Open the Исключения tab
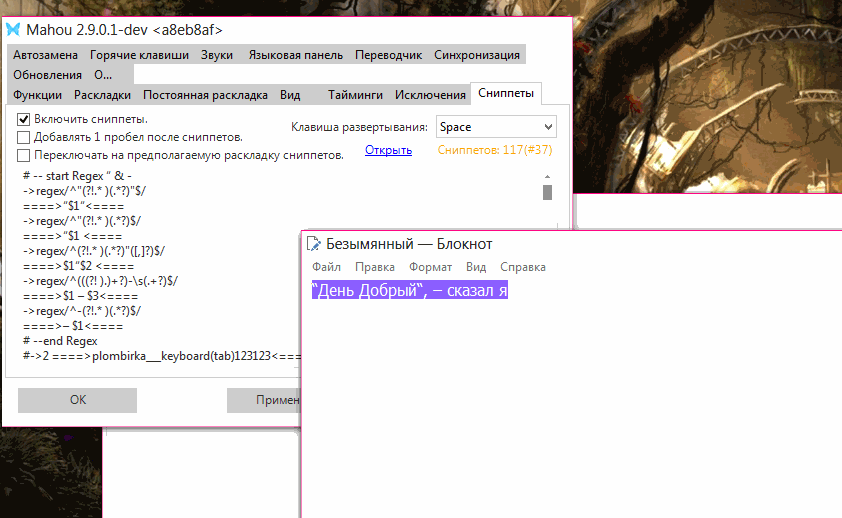 click(430, 95)
